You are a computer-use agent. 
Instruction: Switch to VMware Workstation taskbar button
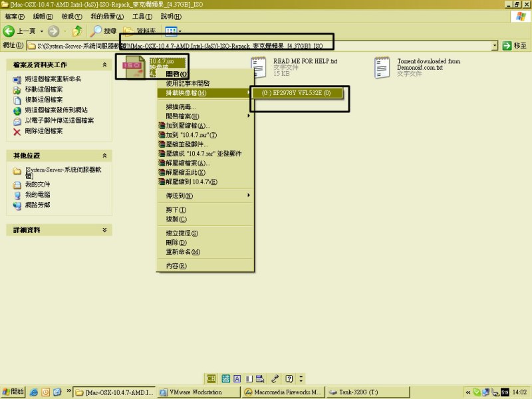pyautogui.click(x=199, y=392)
